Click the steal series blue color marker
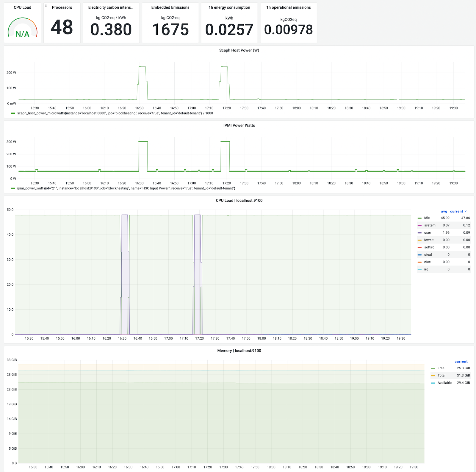 [419, 255]
